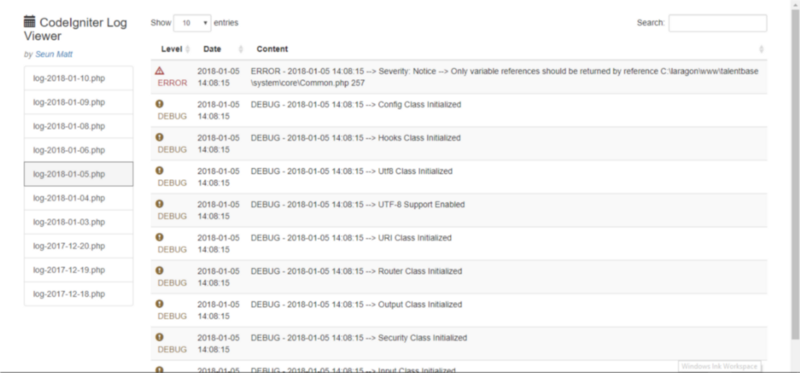Click the DEBUG icon on Router Class row

pos(159,270)
